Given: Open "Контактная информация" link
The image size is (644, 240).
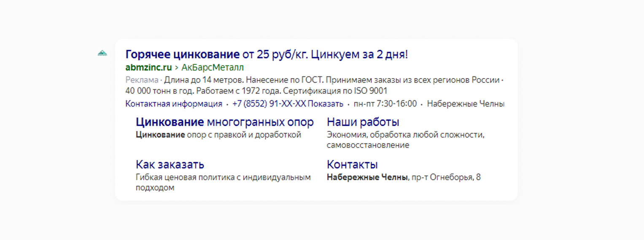Looking at the screenshot, I should 173,104.
